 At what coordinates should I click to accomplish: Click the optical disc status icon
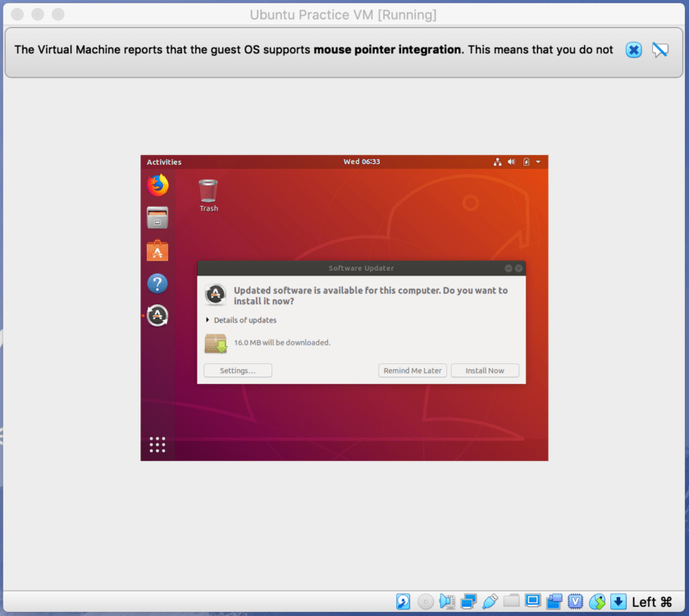point(426,601)
